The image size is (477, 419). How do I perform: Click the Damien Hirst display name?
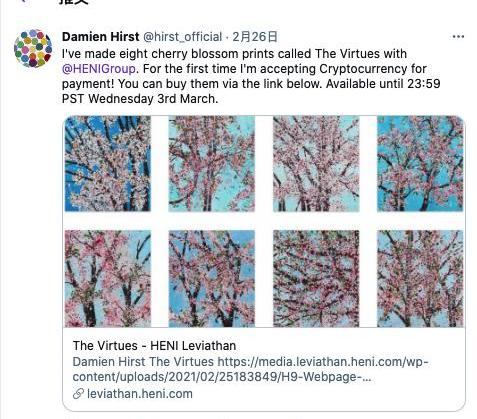point(100,37)
